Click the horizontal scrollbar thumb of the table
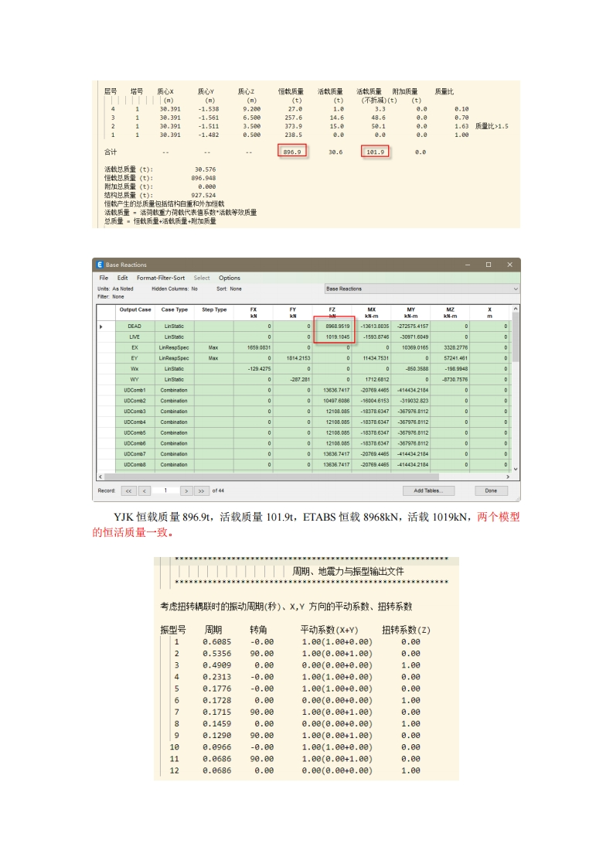The image size is (613, 868). click(x=271, y=477)
